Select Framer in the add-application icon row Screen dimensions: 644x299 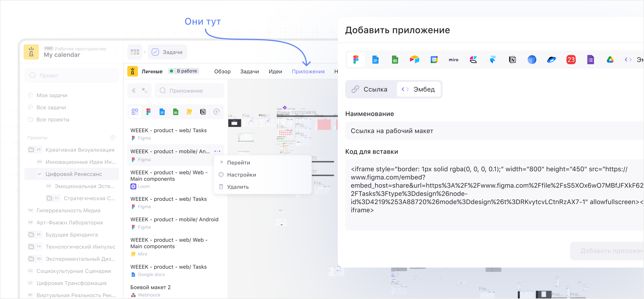point(493,60)
